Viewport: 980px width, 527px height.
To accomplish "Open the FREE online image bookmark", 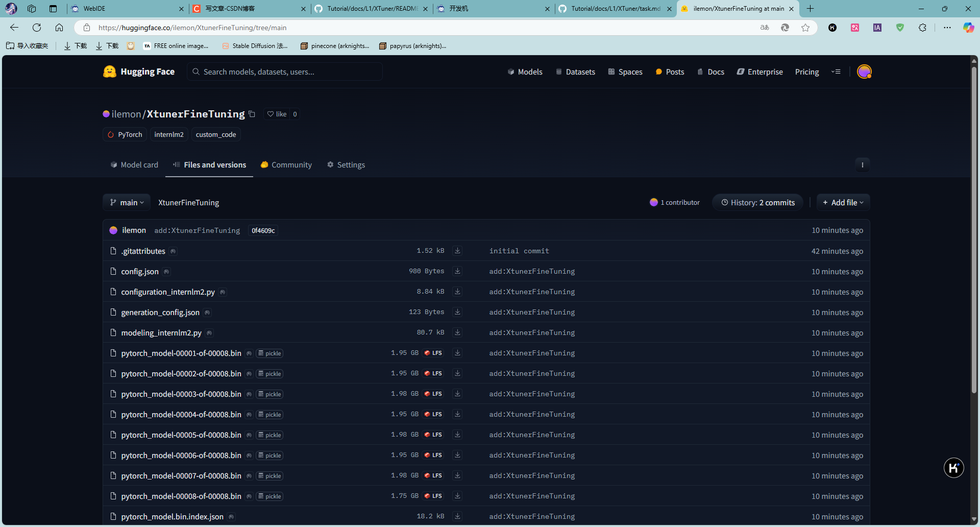I will coord(176,46).
